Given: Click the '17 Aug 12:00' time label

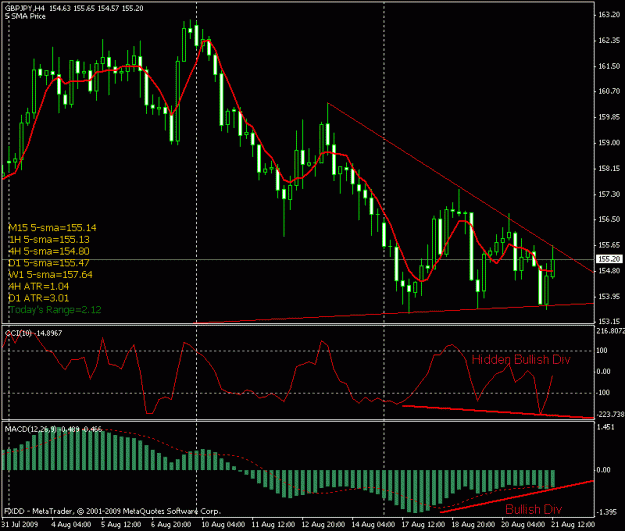Looking at the screenshot, I should 423,524.
